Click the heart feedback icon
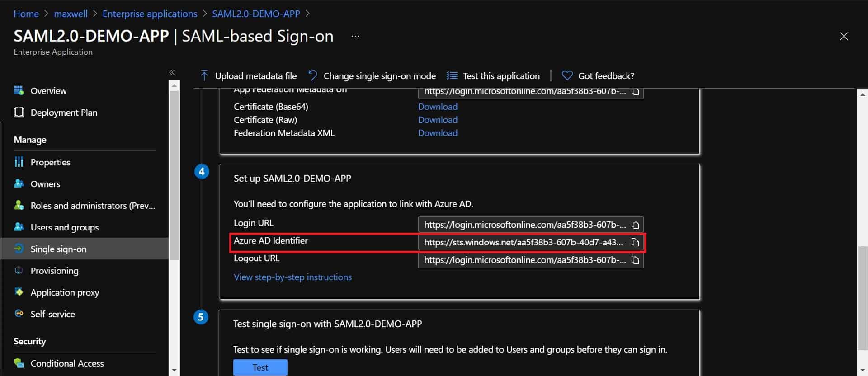The width and height of the screenshot is (868, 376). click(x=567, y=75)
